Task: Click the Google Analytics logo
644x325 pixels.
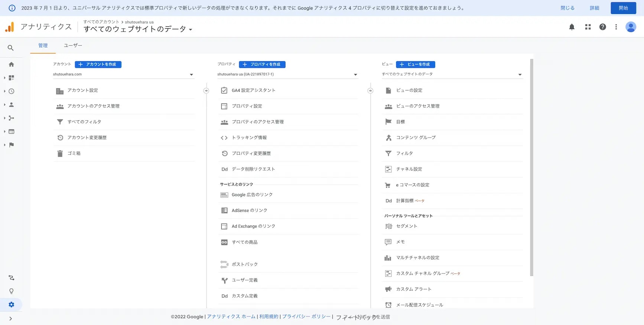Action: pyautogui.click(x=9, y=27)
